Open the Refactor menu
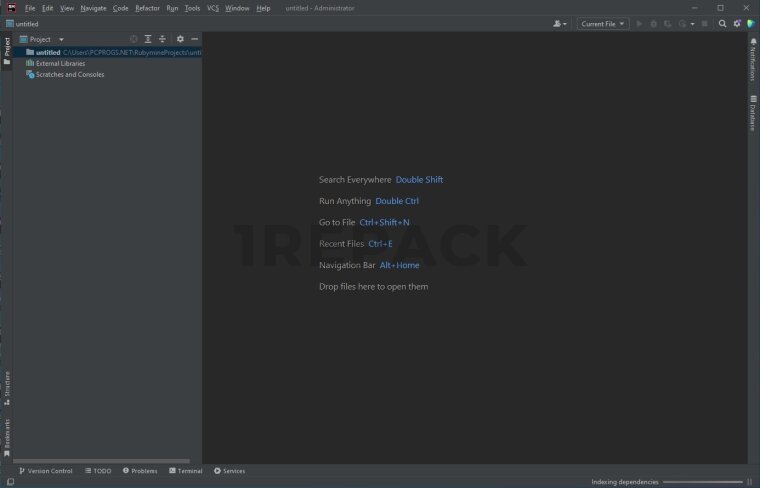This screenshot has height=488, width=760. pyautogui.click(x=147, y=8)
